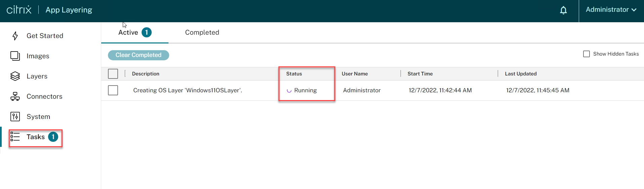The image size is (644, 189).
Task: Click the Layers stack icon
Action: click(15, 76)
